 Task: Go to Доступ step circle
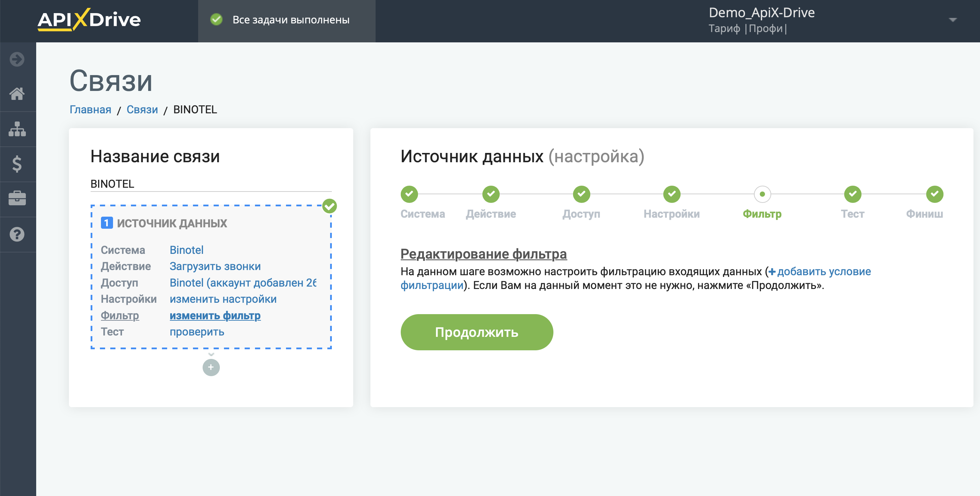581,194
